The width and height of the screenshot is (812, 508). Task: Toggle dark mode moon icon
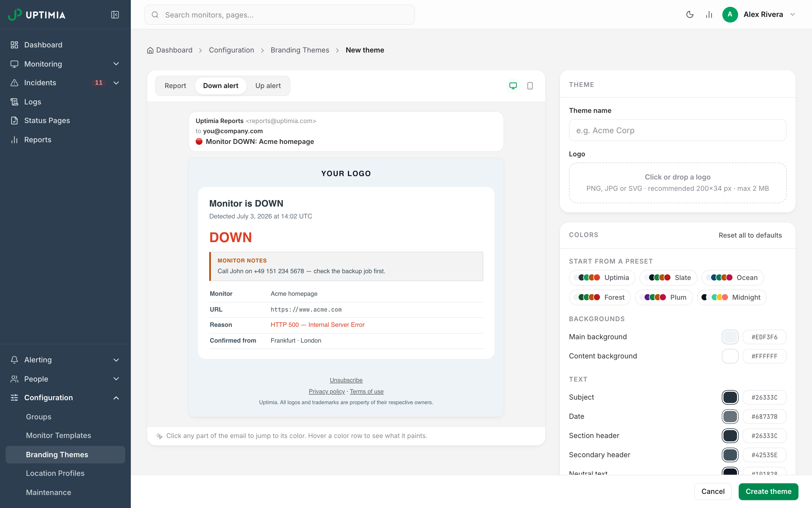[690, 14]
